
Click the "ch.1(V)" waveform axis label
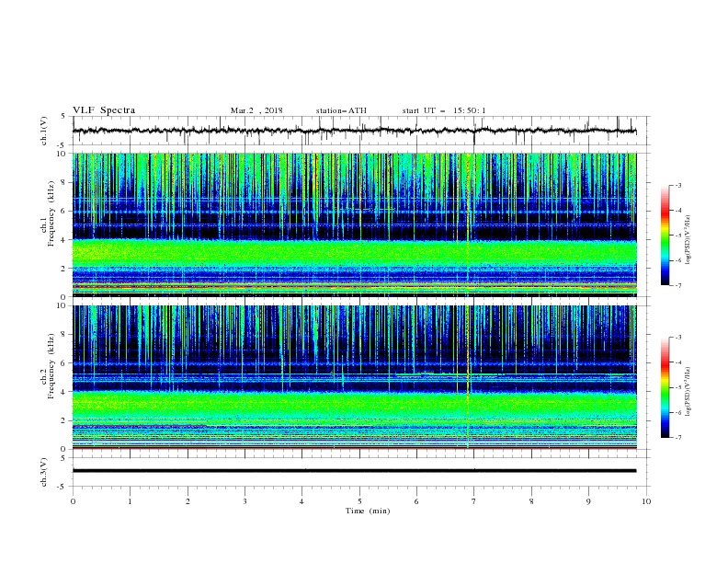point(44,131)
